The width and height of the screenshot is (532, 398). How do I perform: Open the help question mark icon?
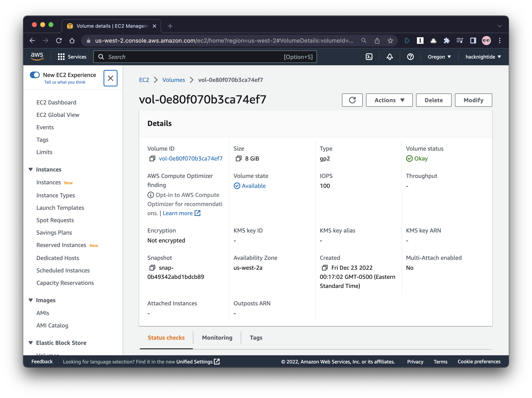coord(410,57)
